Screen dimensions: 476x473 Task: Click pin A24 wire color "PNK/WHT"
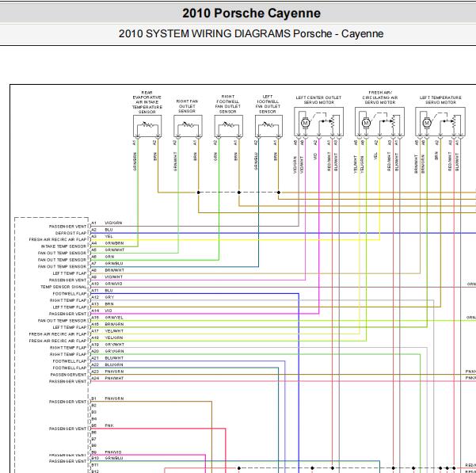114,378
